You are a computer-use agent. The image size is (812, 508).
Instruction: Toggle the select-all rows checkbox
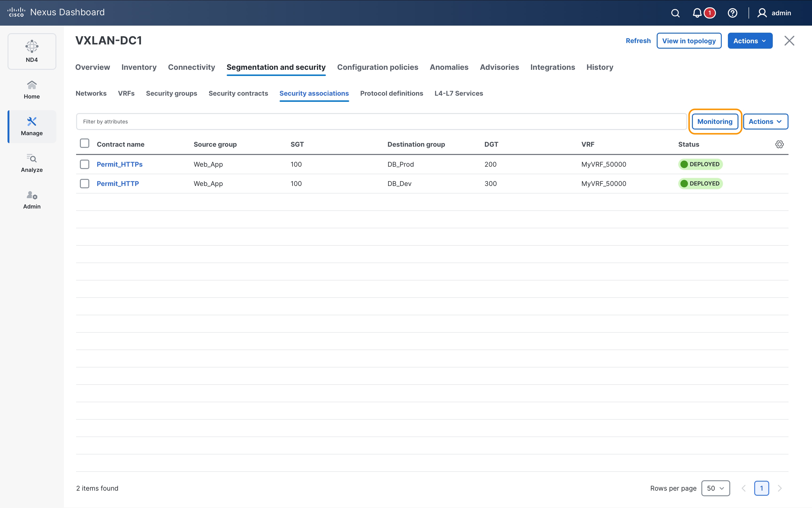click(x=85, y=143)
